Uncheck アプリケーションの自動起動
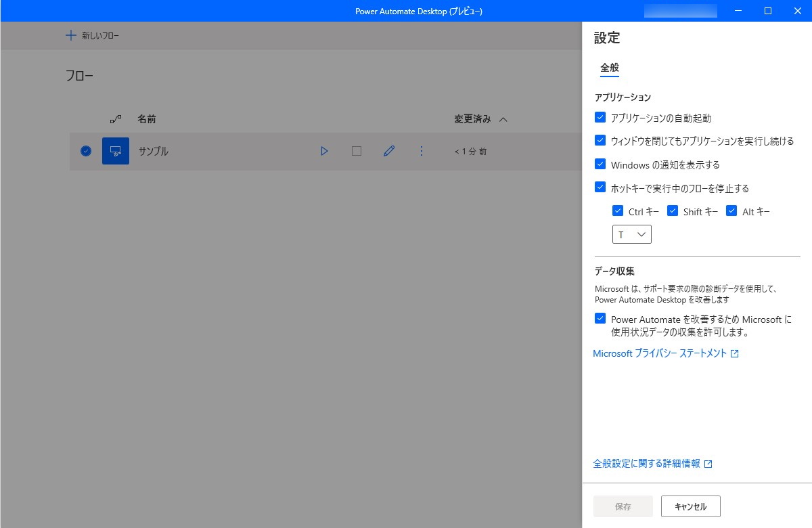 point(600,117)
